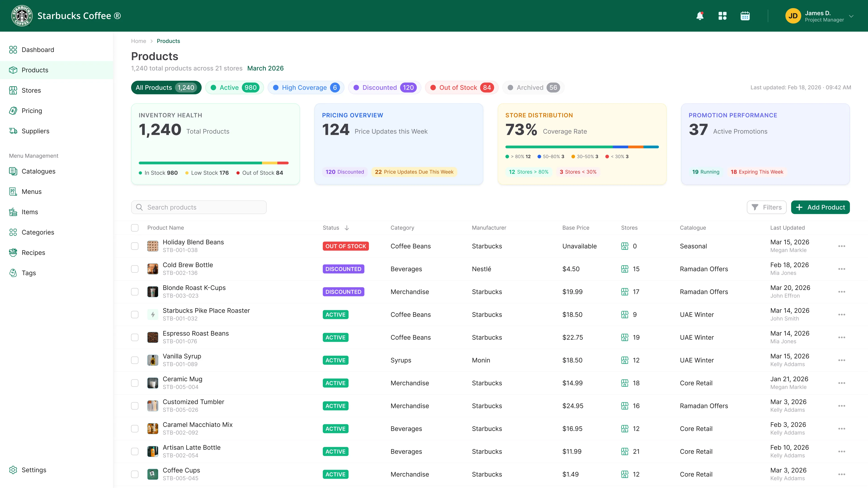The width and height of the screenshot is (868, 488).
Task: Click the Tags sidebar icon
Action: click(x=13, y=273)
